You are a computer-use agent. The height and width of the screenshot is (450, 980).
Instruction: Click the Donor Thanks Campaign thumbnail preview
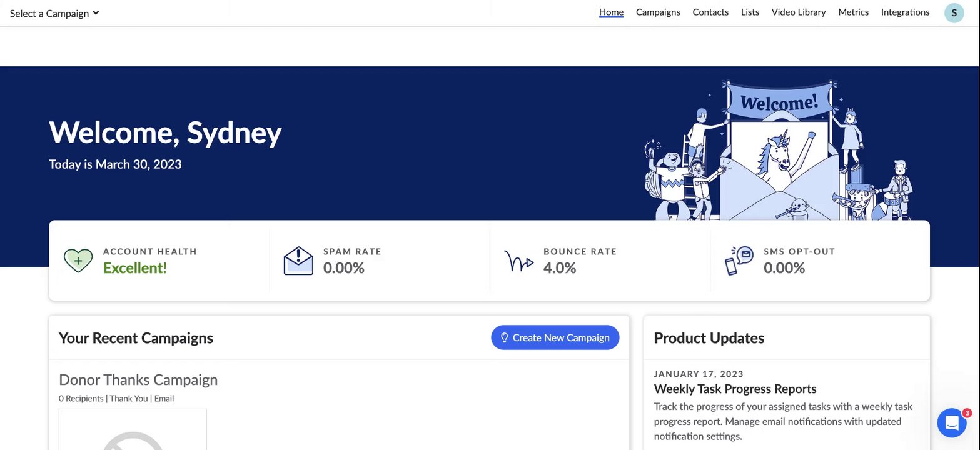133,430
